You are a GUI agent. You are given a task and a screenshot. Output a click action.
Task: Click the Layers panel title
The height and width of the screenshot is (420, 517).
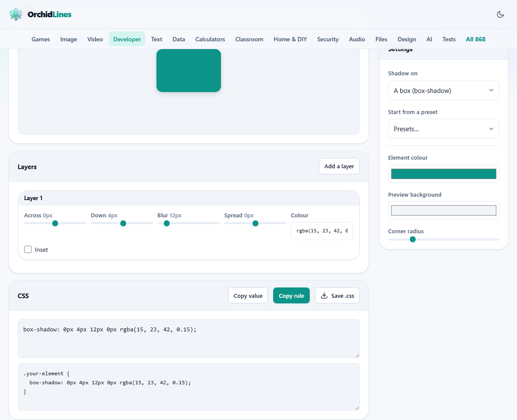[x=27, y=167]
